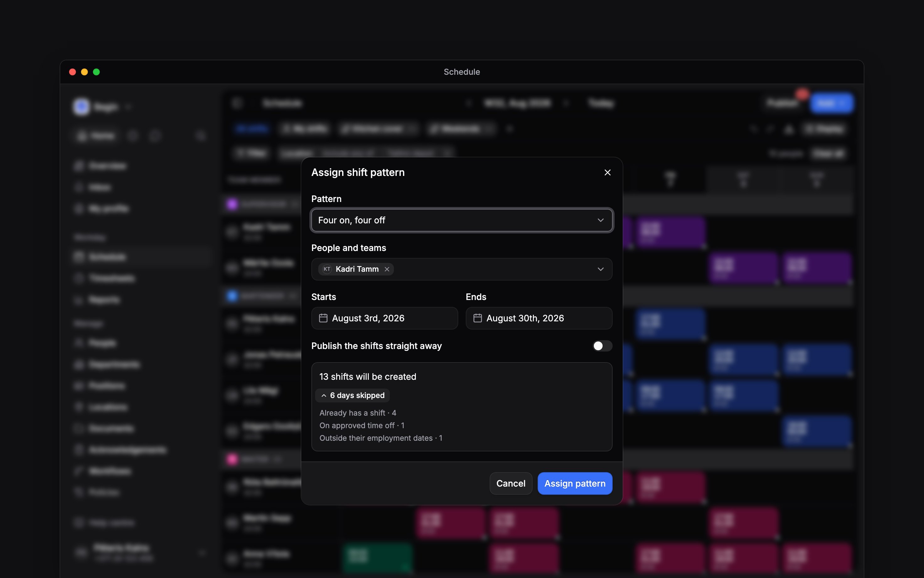Close the Assign shift pattern dialog
Screen dimensions: 924x578
pyautogui.click(x=607, y=172)
